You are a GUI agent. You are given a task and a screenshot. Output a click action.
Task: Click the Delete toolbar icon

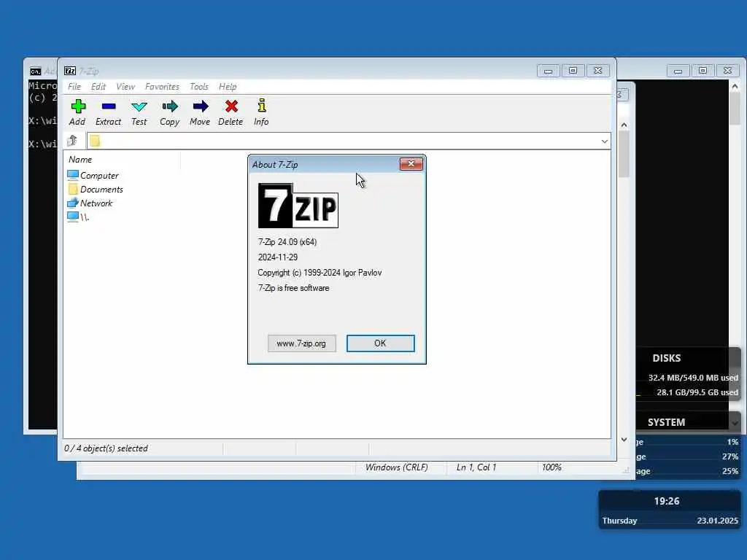pyautogui.click(x=231, y=106)
